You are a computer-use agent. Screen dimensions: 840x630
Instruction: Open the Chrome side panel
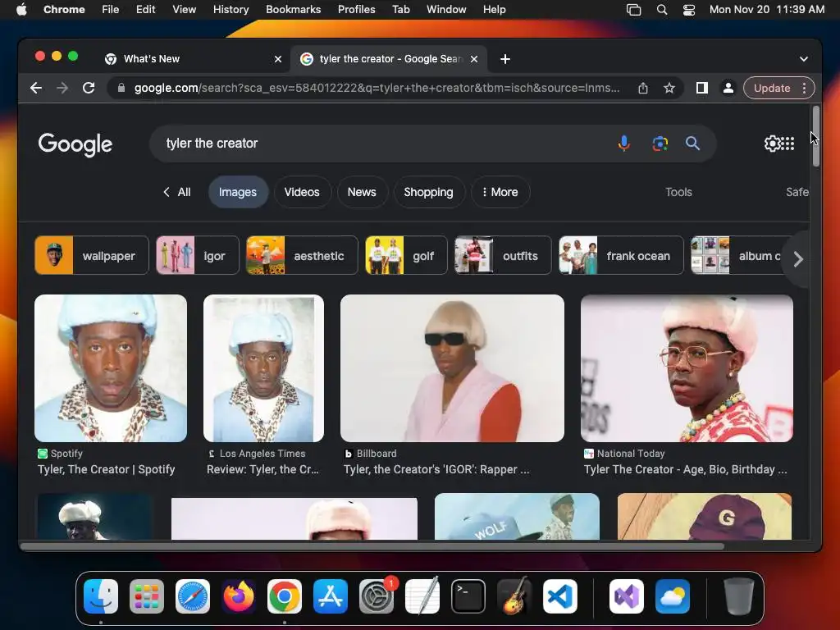pyautogui.click(x=702, y=88)
